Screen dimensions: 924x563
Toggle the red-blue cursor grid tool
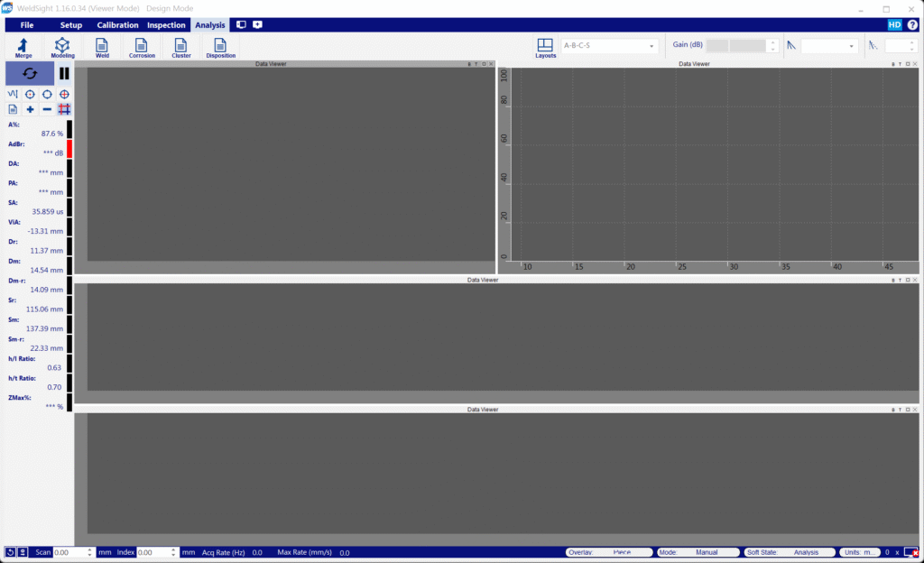(x=64, y=109)
